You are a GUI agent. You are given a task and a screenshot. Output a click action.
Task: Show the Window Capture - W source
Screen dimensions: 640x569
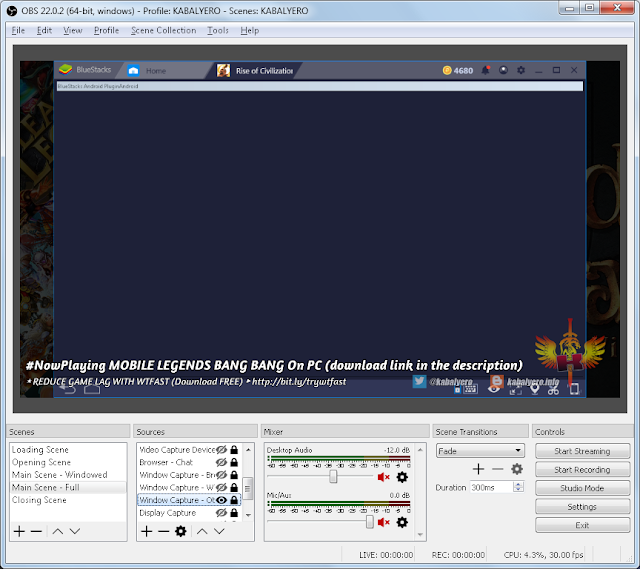point(221,487)
